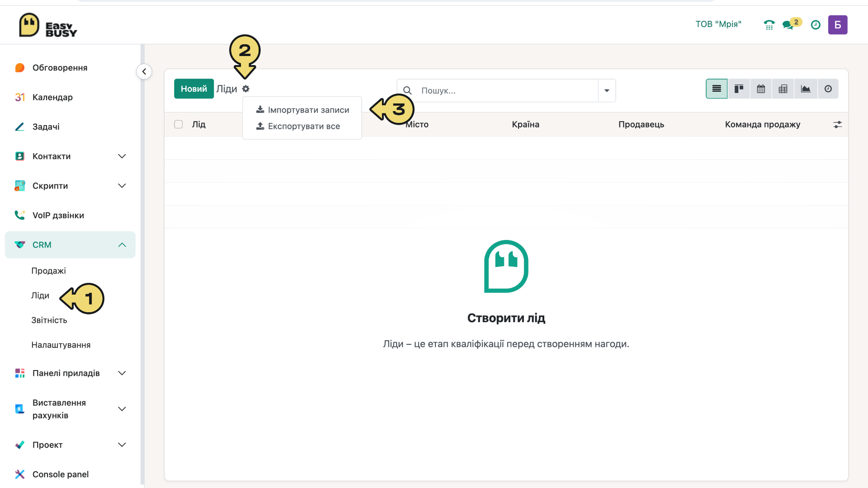This screenshot has height=488, width=868.
Task: Sort by the Лід column header
Action: tap(199, 124)
